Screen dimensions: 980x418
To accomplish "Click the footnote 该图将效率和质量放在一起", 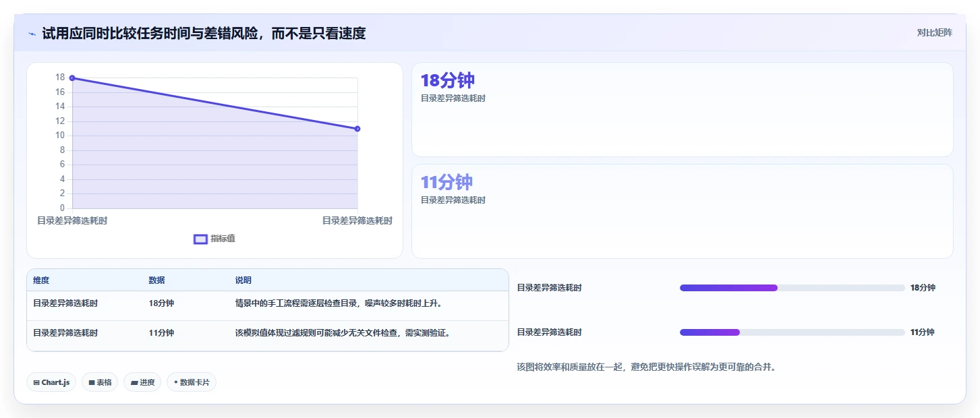I will coord(647,367).
